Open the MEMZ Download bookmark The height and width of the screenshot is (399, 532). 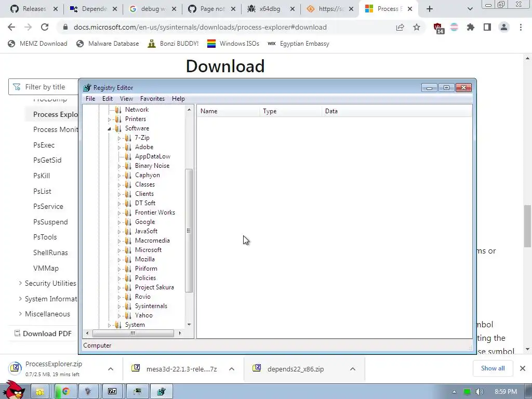click(37, 44)
